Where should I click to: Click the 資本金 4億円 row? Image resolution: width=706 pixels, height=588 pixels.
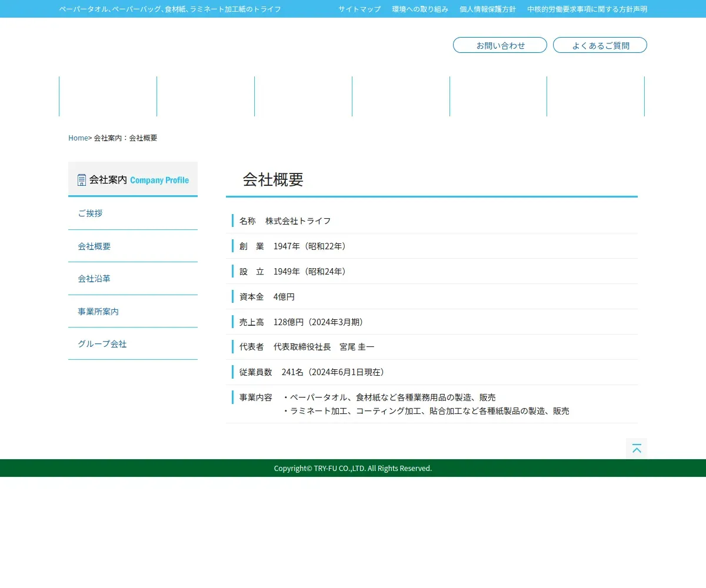click(x=432, y=297)
